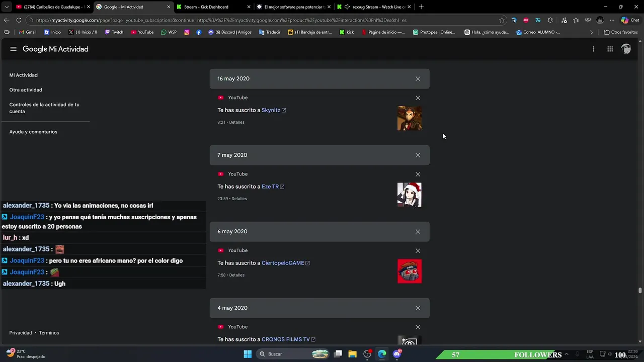
Task: Open the Google apps grid
Action: [x=610, y=49]
